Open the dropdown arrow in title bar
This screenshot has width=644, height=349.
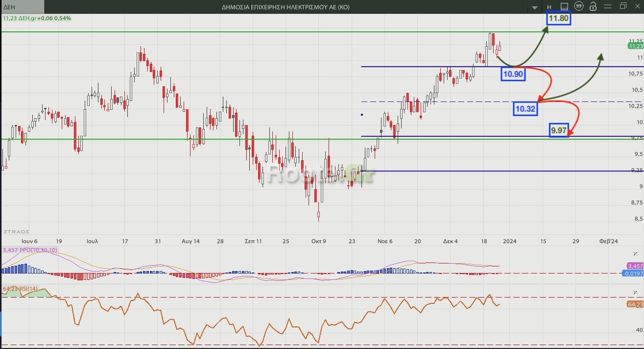coord(535,7)
